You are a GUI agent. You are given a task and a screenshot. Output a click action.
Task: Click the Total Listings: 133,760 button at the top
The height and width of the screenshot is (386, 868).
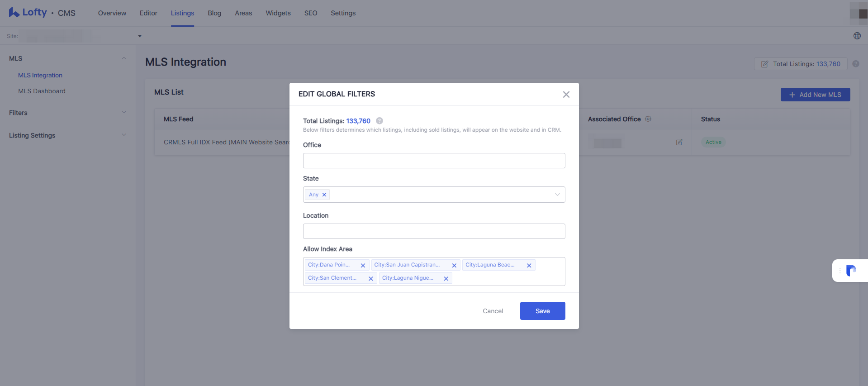[801, 64]
